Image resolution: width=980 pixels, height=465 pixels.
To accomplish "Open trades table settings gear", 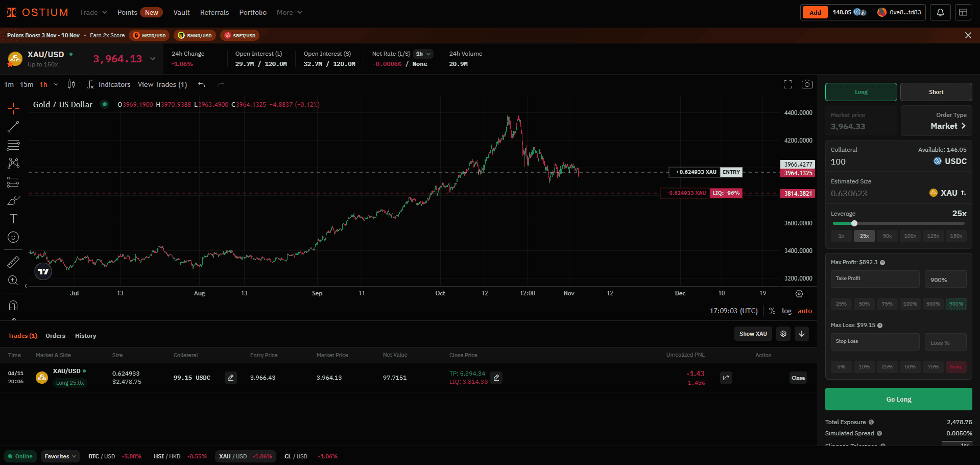I will click(783, 334).
